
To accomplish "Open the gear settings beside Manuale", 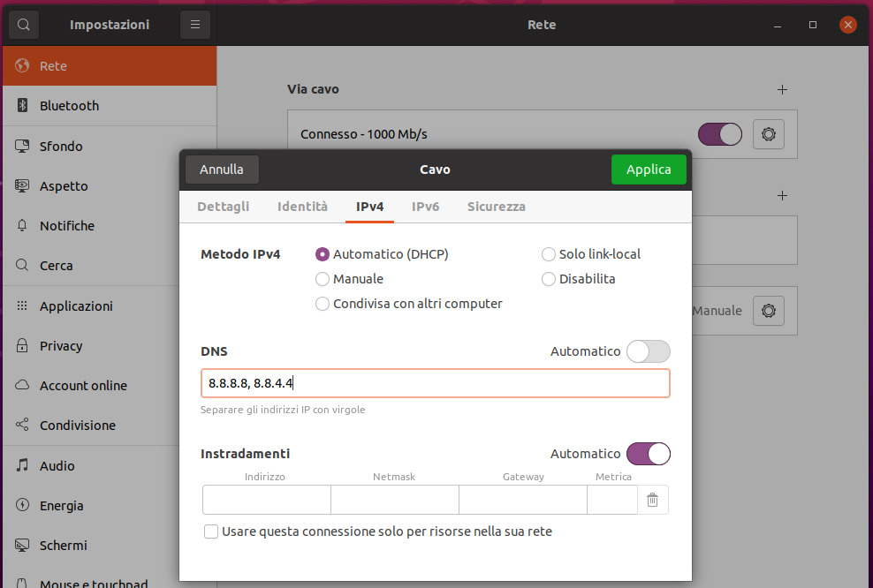I will (768, 311).
